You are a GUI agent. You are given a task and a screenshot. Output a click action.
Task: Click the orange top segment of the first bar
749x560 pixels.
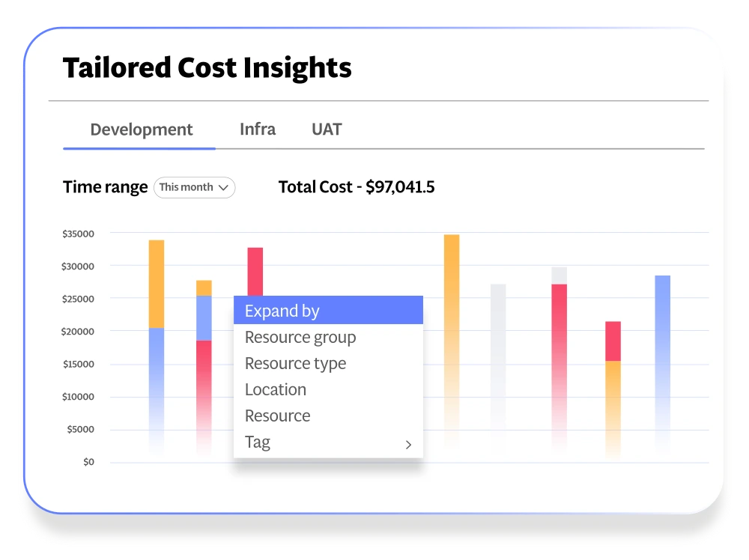157,283
